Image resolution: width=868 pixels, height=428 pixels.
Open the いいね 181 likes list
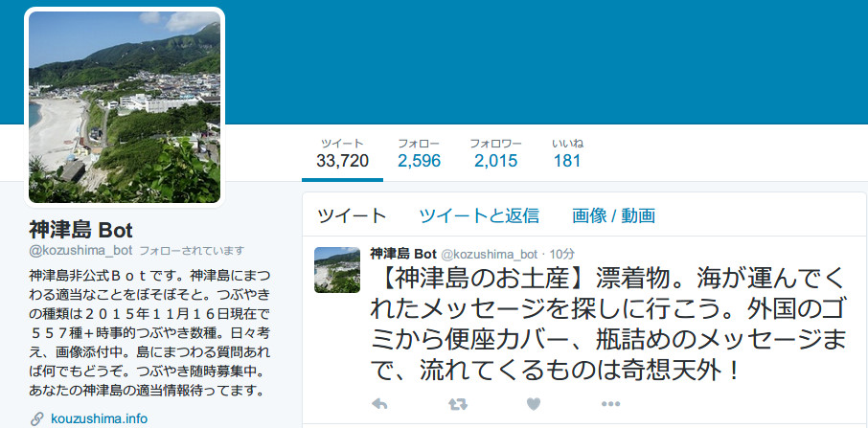click(x=567, y=154)
